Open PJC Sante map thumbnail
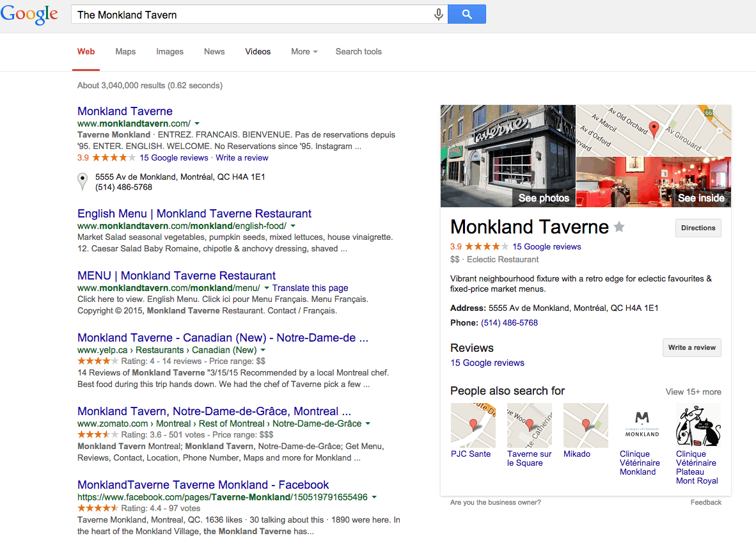The width and height of the screenshot is (756, 538). pos(473,425)
